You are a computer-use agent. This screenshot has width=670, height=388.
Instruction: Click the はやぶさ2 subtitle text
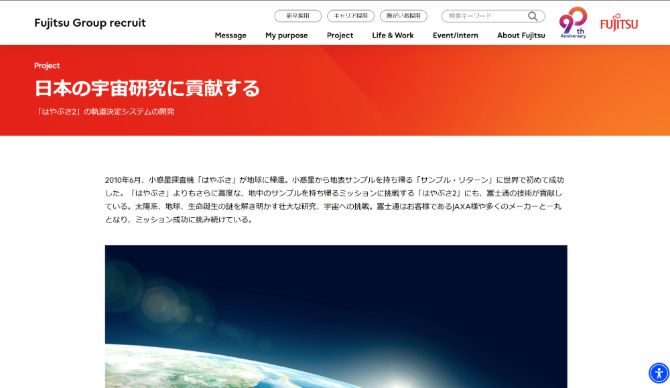click(x=105, y=112)
